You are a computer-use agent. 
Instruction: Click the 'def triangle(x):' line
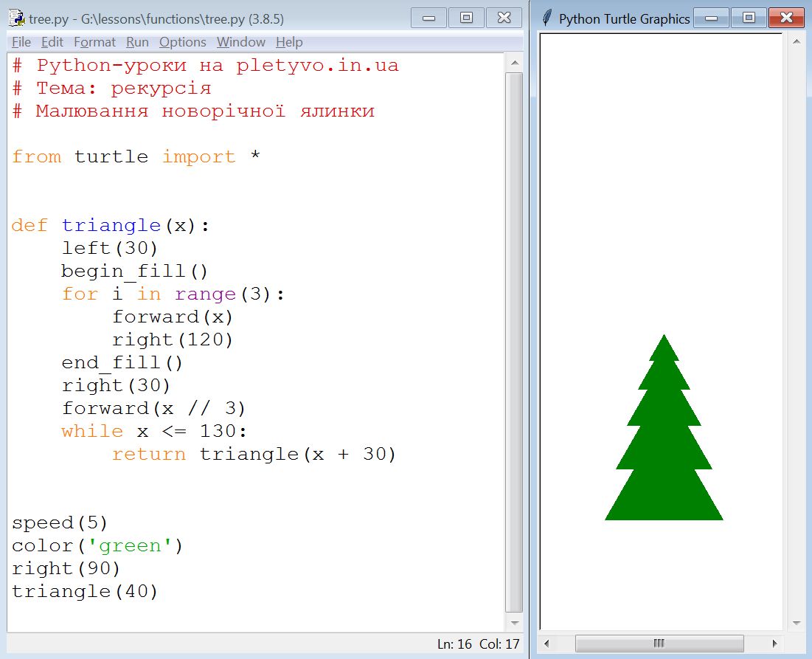(x=111, y=225)
